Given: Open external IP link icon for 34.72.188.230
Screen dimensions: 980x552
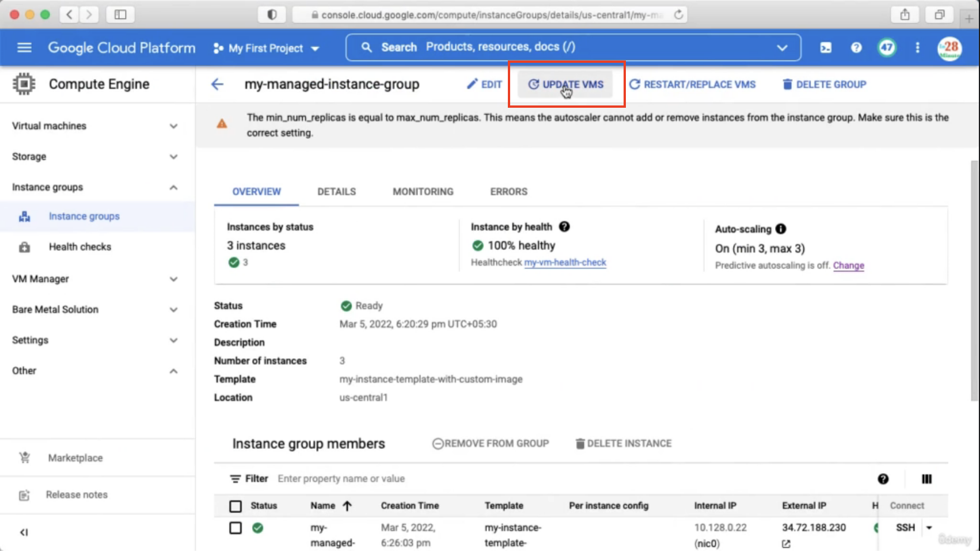Looking at the screenshot, I should click(786, 543).
